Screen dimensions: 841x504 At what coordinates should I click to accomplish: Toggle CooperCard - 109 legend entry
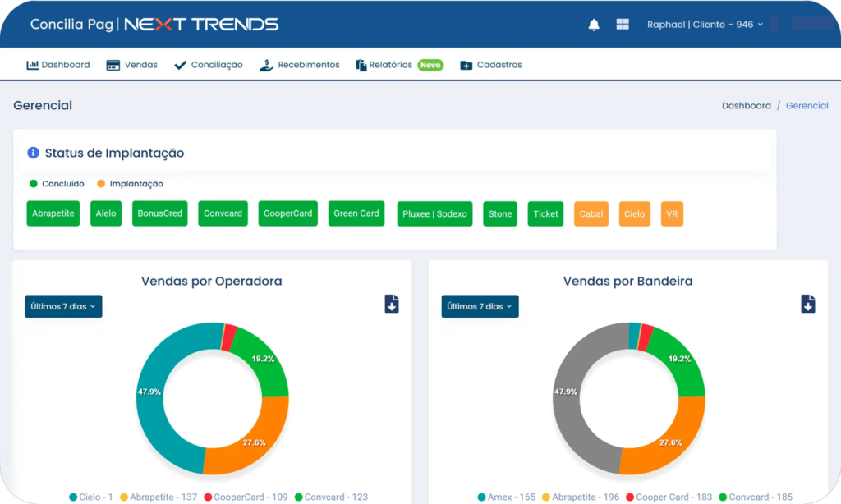(x=246, y=497)
